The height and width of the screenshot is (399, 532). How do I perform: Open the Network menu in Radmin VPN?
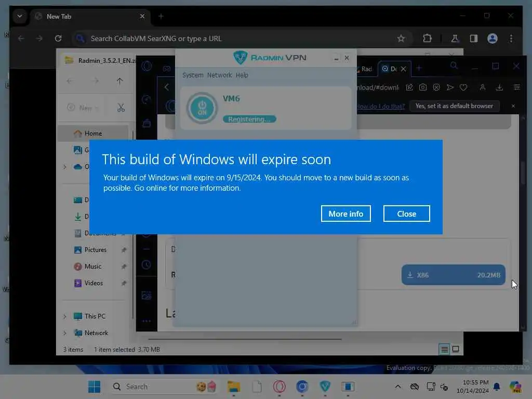pos(220,75)
